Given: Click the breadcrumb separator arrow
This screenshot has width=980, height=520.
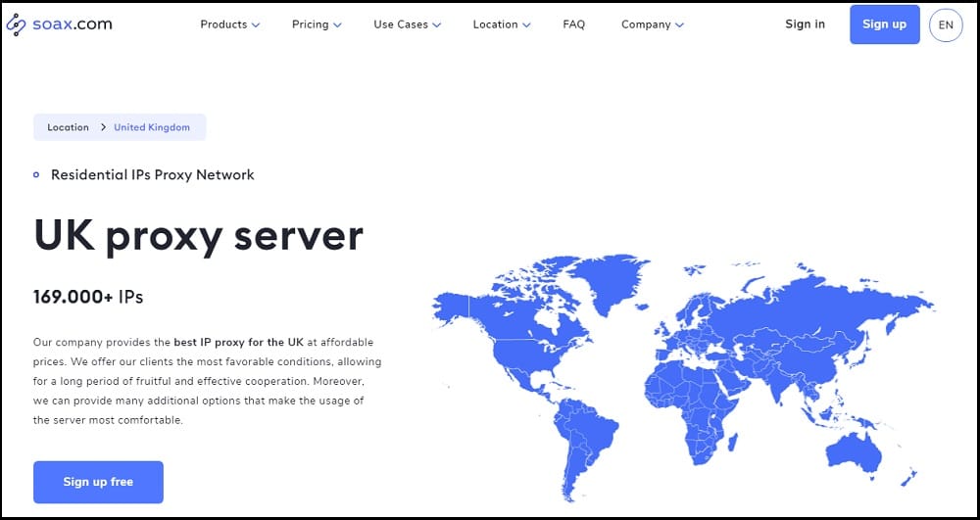Looking at the screenshot, I should (x=103, y=127).
